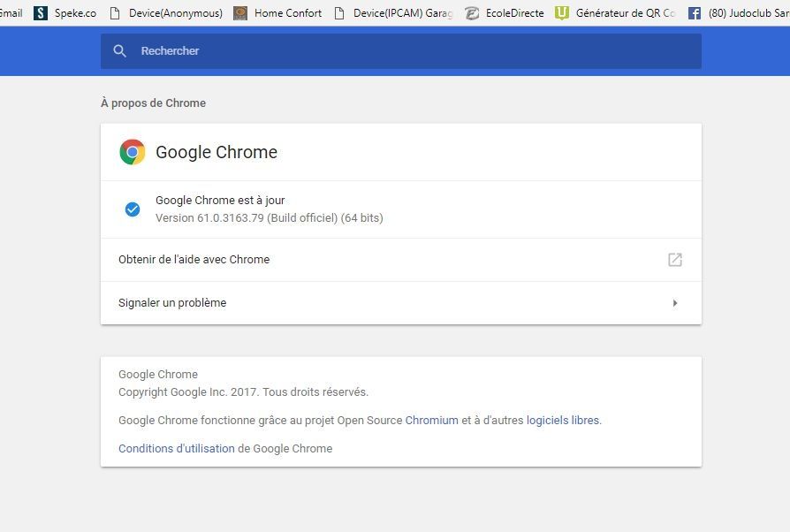Open the Judoclub Facebook bookmark
790x532 pixels.
click(739, 13)
